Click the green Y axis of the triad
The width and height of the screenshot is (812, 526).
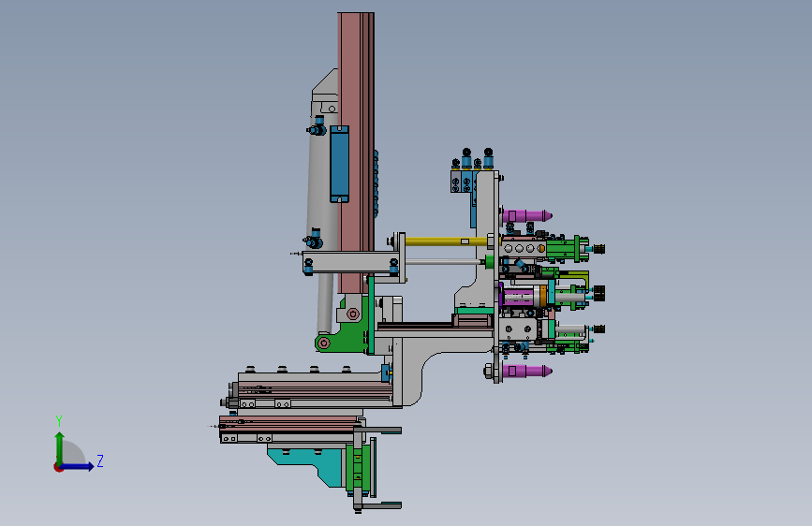tap(59, 447)
